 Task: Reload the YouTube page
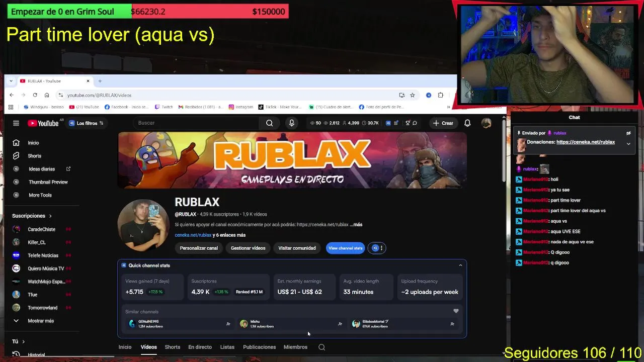(x=35, y=95)
